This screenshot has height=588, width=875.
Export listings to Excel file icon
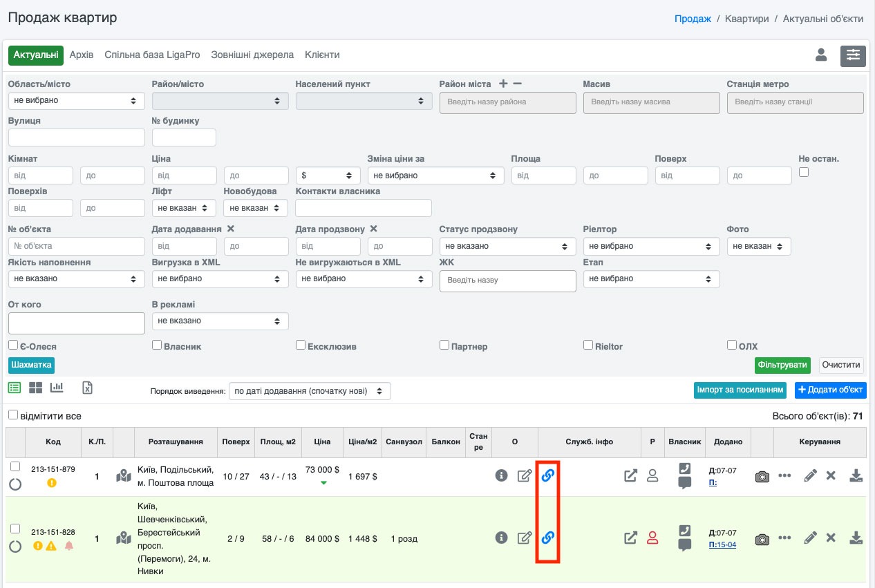(87, 388)
